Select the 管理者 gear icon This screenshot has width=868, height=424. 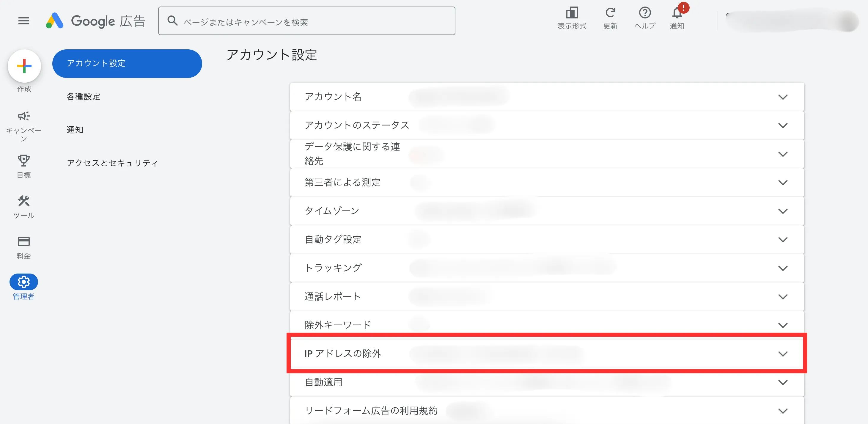(x=23, y=282)
